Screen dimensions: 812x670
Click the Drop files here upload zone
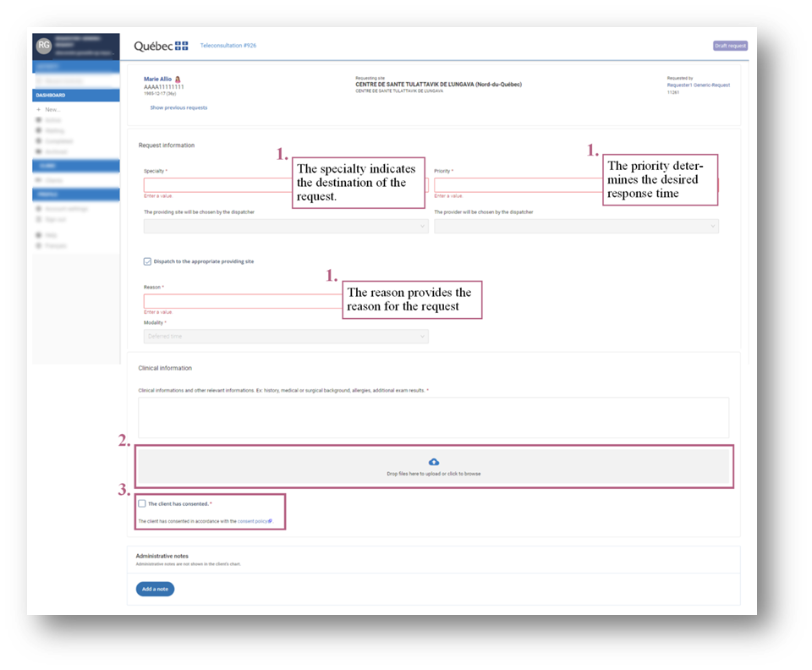click(x=433, y=466)
